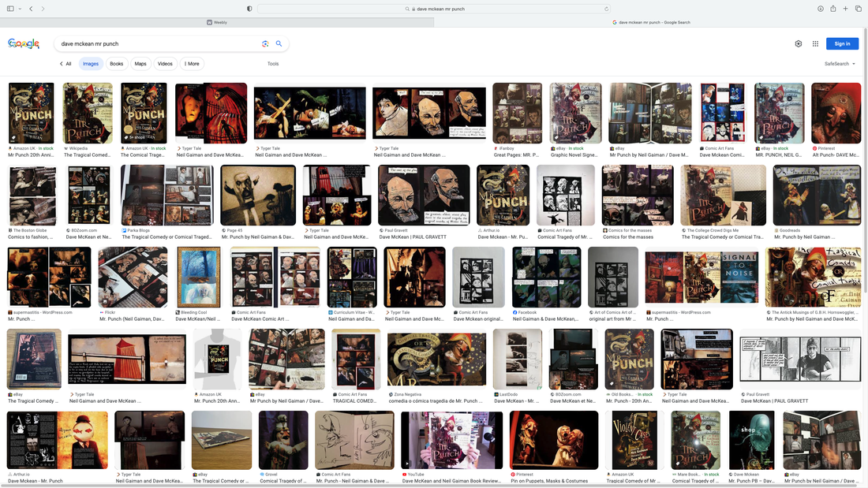The width and height of the screenshot is (868, 488).
Task: Open Wikipedia Tragical Comedy cover thumbnail
Action: pyautogui.click(x=88, y=114)
